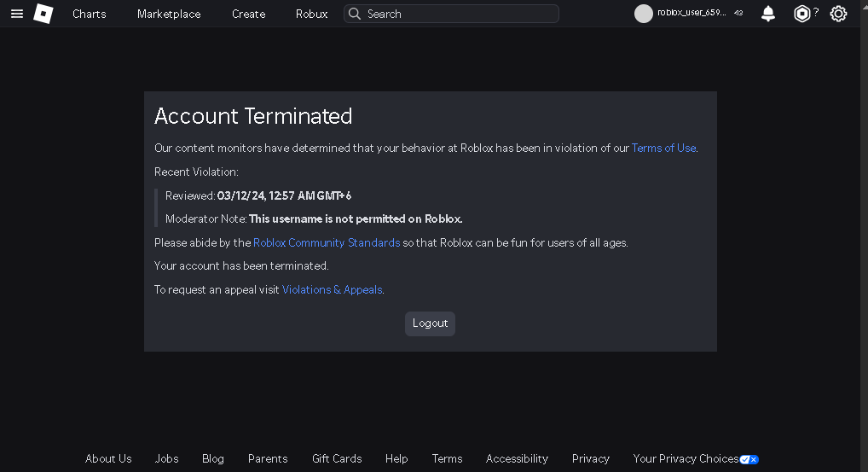Open the settings gear icon

(838, 14)
